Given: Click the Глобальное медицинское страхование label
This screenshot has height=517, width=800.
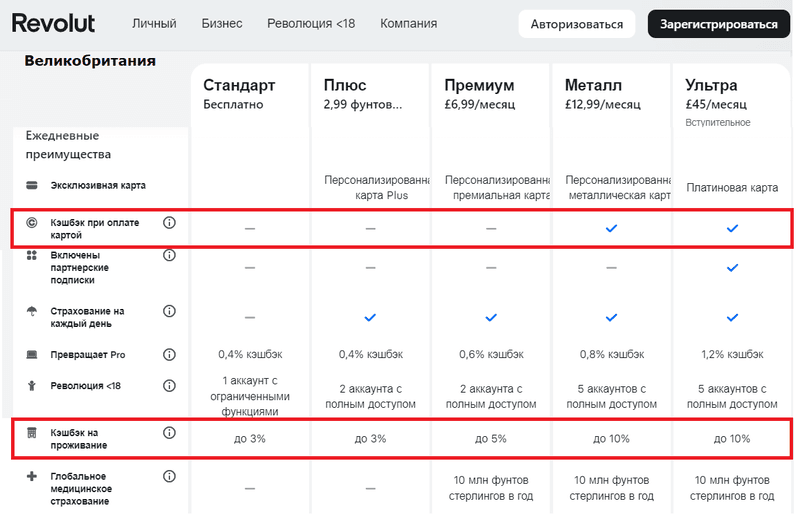Looking at the screenshot, I should point(81,488).
